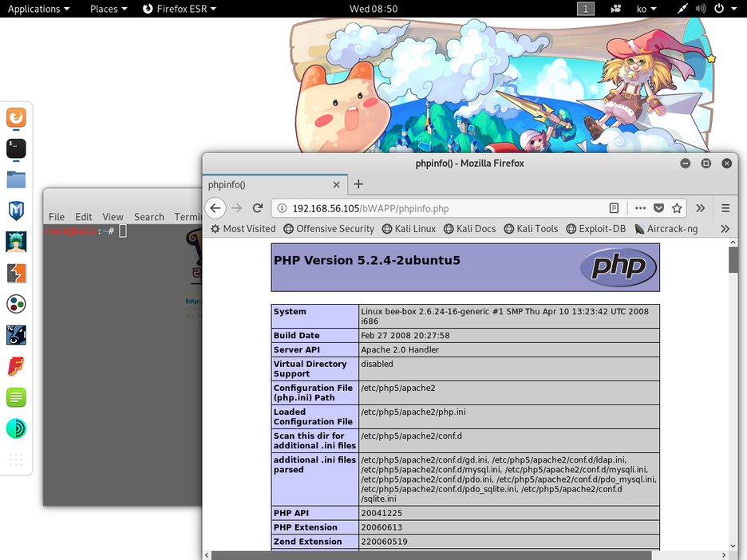Screen dimensions: 747x560
Task: Click scroll right arrow at page bottom
Action: (724, 555)
